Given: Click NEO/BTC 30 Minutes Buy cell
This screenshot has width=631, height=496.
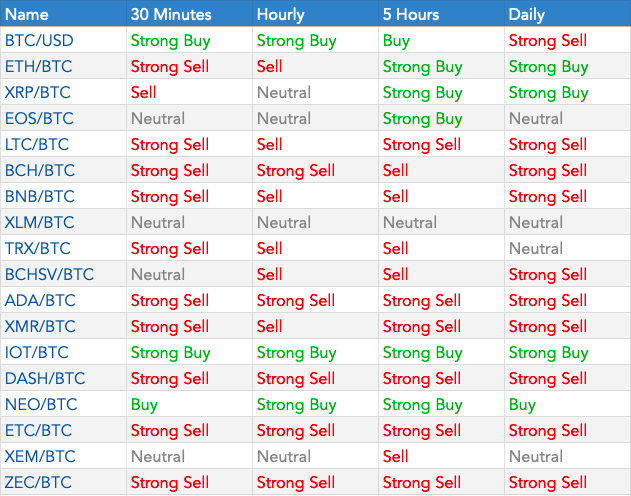Looking at the screenshot, I should (x=144, y=404).
